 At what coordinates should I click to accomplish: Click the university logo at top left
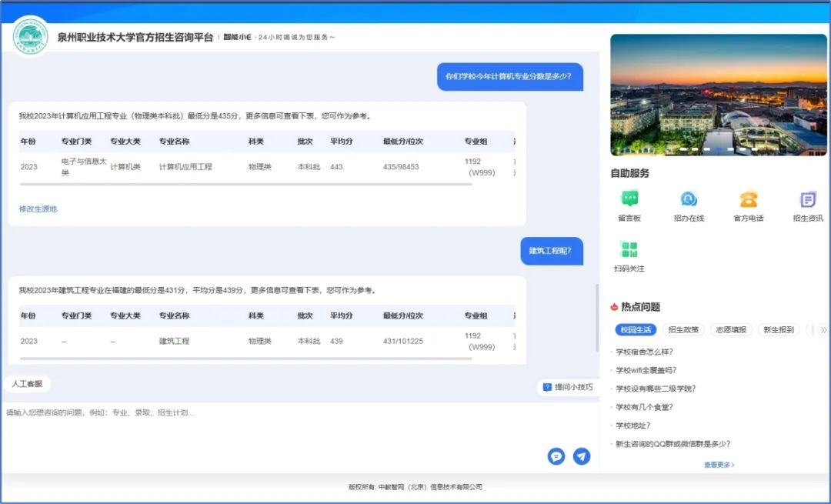[x=31, y=36]
